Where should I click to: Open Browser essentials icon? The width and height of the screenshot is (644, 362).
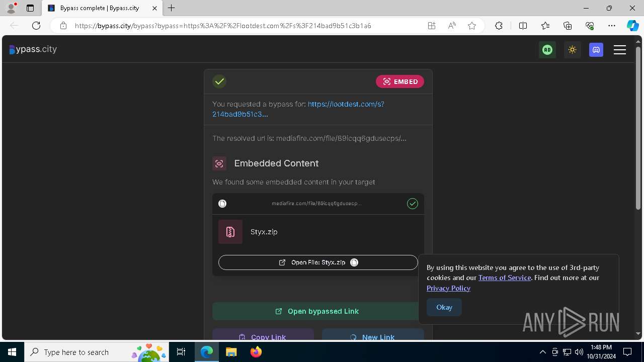pyautogui.click(x=590, y=26)
